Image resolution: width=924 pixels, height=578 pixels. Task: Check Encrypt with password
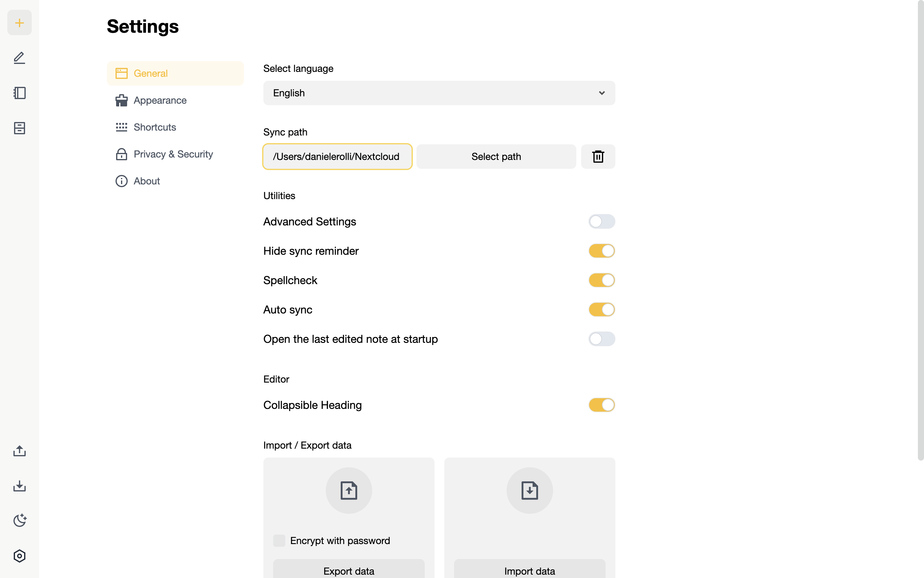pos(279,541)
